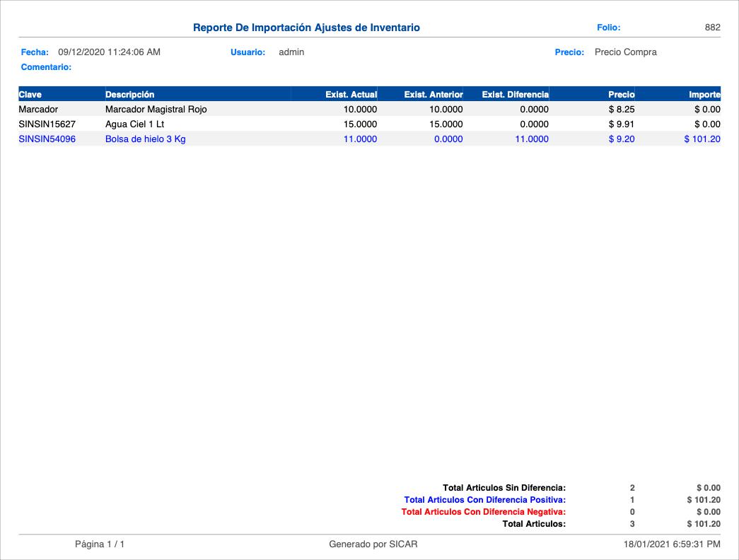Click the report title 'Reporte De Importación Ajustes de Inventario'
Screen dimensions: 739x560
pyautogui.click(x=306, y=28)
